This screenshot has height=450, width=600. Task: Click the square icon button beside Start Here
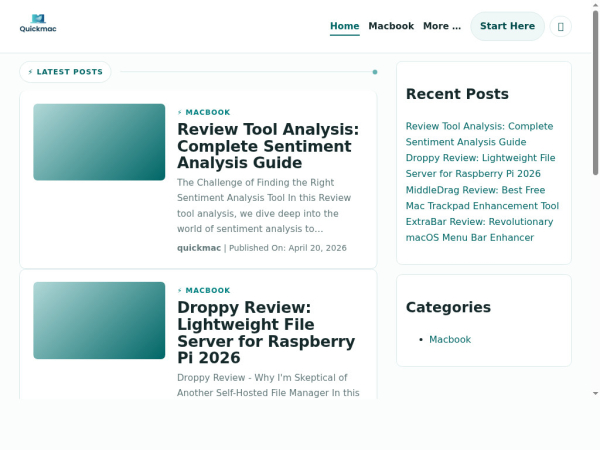[x=560, y=26]
